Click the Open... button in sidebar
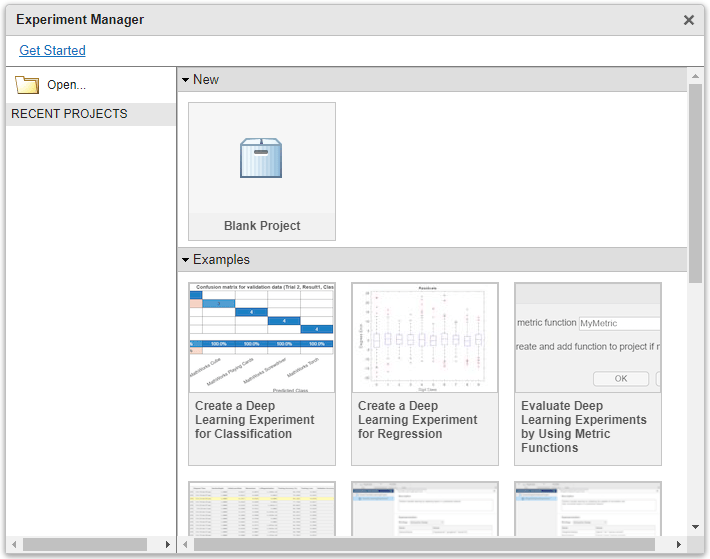The image size is (710, 559). click(50, 85)
